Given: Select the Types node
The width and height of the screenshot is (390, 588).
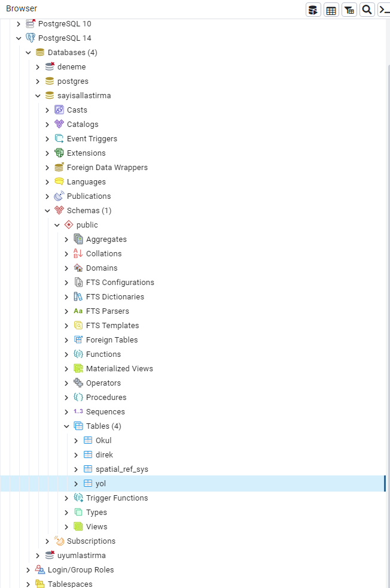Looking at the screenshot, I should [x=96, y=513].
